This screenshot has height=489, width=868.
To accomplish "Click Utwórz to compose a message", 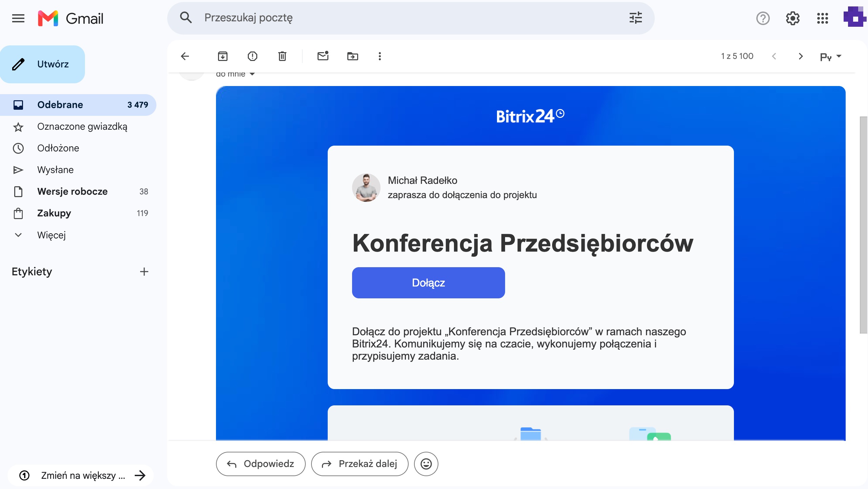I will point(43,64).
